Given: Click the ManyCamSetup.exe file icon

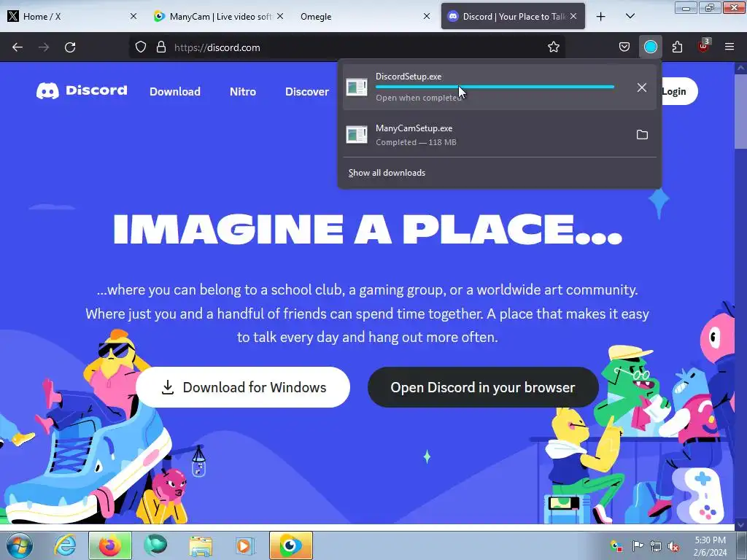Looking at the screenshot, I should (x=356, y=135).
